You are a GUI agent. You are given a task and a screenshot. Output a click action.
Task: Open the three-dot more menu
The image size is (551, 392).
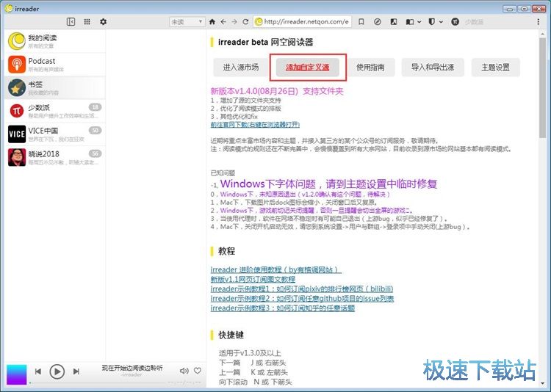538,22
